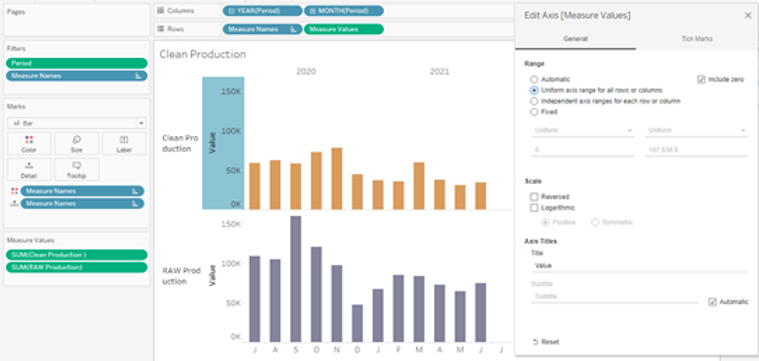
Task: Click the tallest September RAW Production bar
Action: point(295,279)
